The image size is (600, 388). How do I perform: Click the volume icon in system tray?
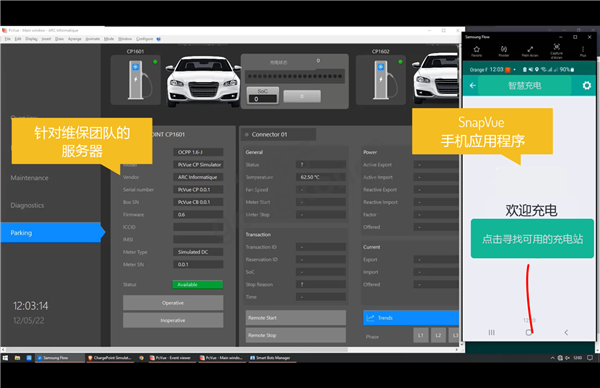click(x=567, y=358)
